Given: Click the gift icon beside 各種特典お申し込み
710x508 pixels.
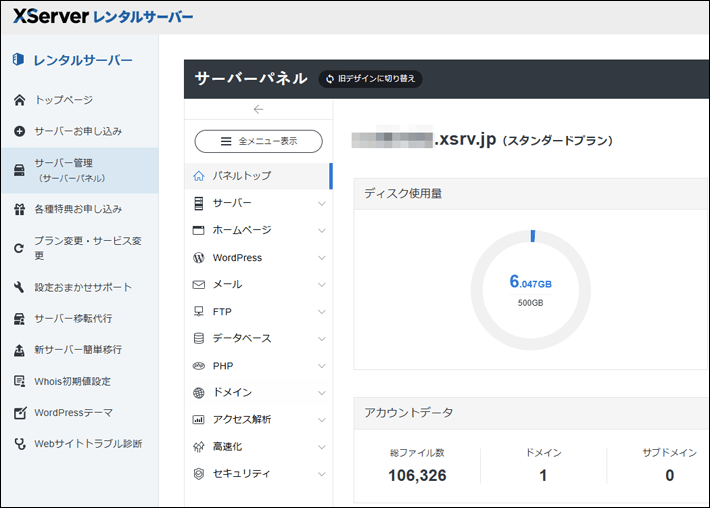Looking at the screenshot, I should click(19, 209).
